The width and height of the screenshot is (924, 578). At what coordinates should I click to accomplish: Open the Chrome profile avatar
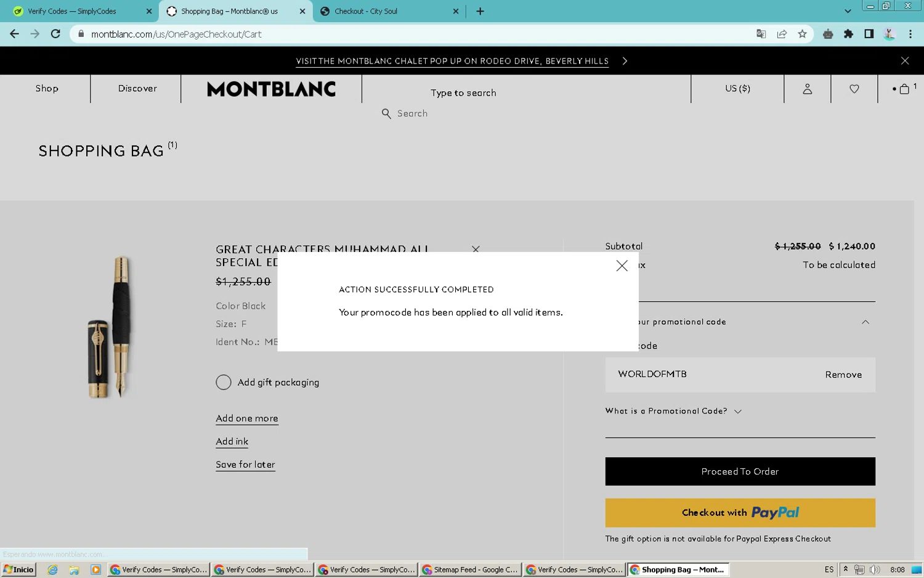pyautogui.click(x=889, y=34)
